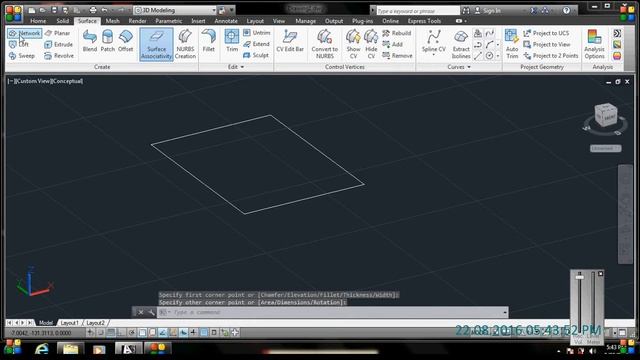Image resolution: width=640 pixels, height=360 pixels.
Task: Switch to the Home ribbon tab
Action: point(38,21)
